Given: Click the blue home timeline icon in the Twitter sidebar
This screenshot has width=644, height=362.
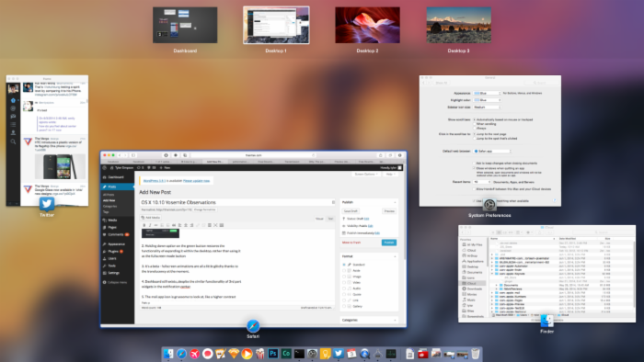Looking at the screenshot, I should (13, 100).
